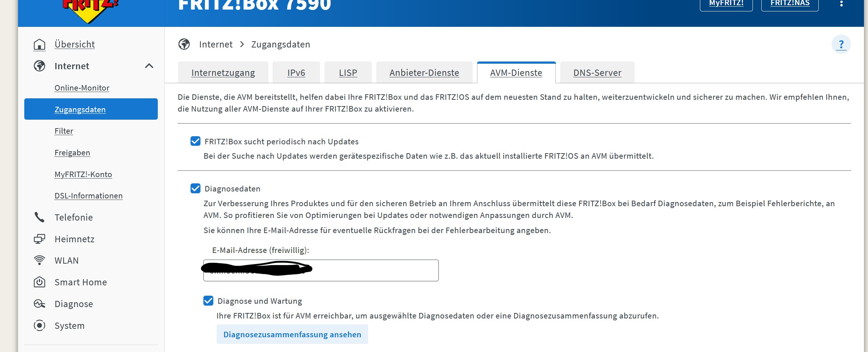This screenshot has width=868, height=352.
Task: Open Übersicht via the house icon
Action: 39,44
